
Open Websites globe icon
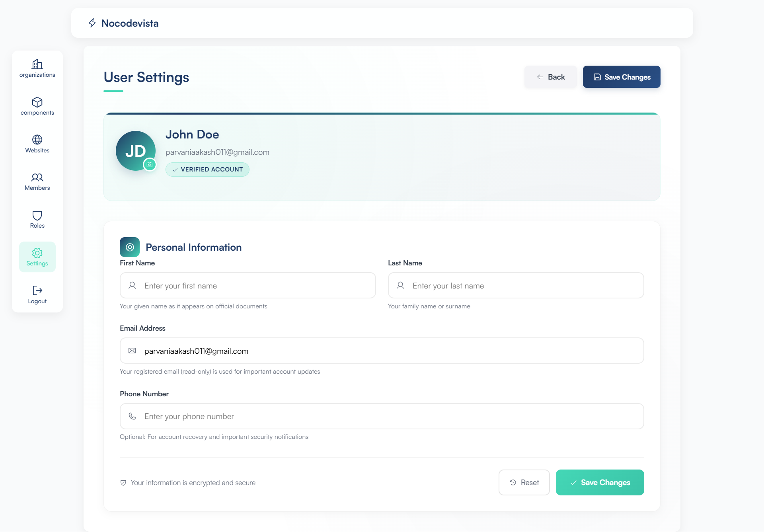coord(37,140)
